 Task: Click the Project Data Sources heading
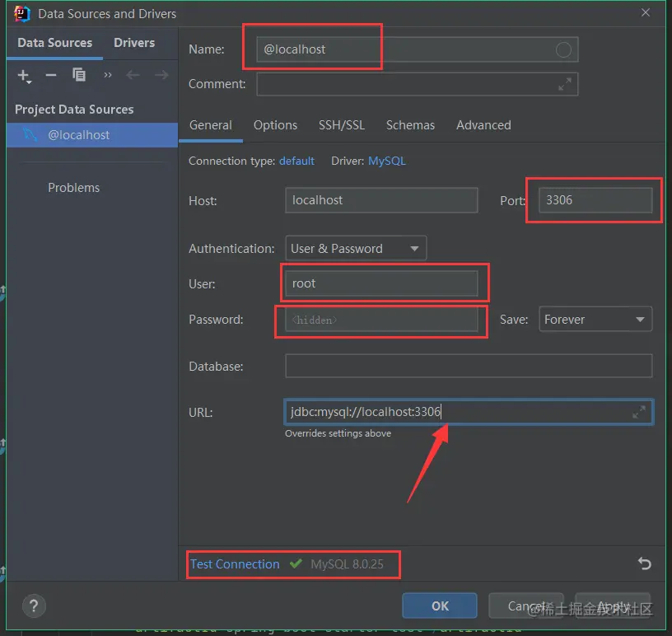click(74, 110)
